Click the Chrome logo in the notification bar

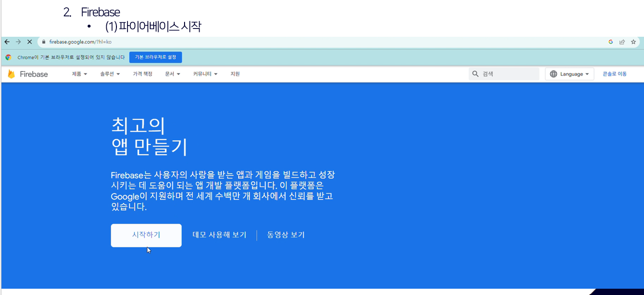[x=8, y=57]
